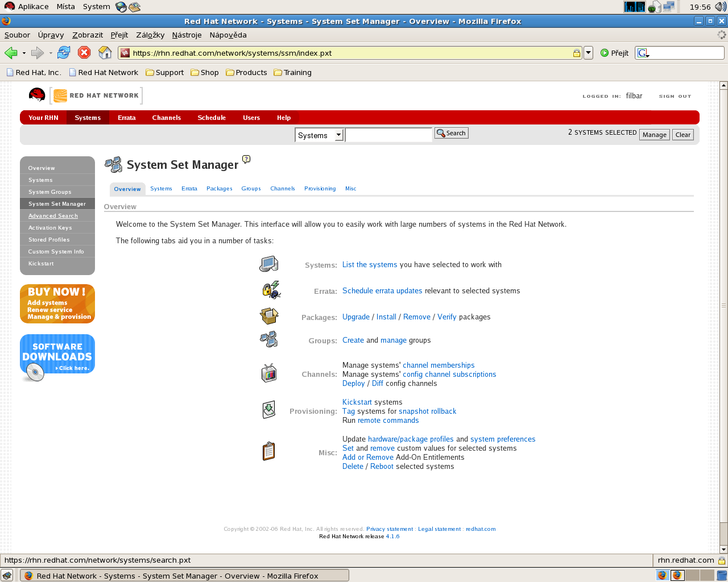This screenshot has width=728, height=582.
Task: Click the show desktop icon in bottom panel
Action: click(7, 576)
